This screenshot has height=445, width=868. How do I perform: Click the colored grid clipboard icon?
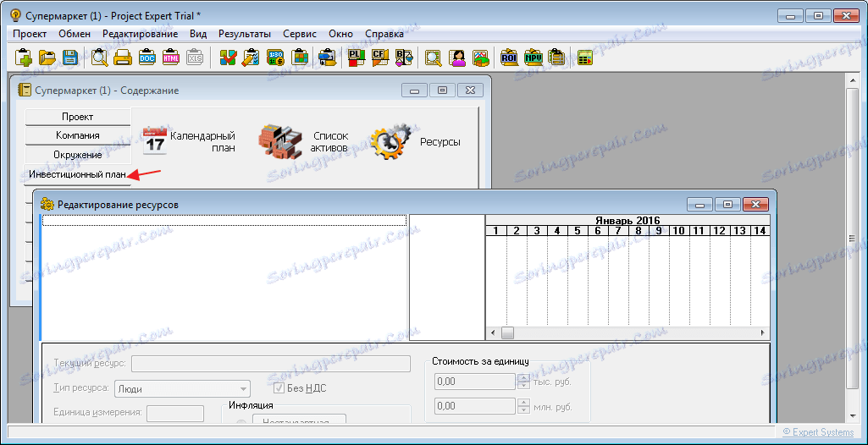(x=300, y=58)
